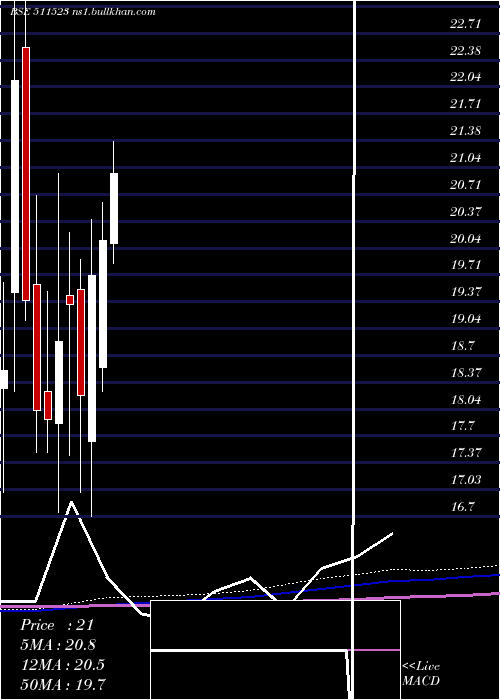
Task: Click the '5MA : 20.8' legend entry
Action: [58, 645]
